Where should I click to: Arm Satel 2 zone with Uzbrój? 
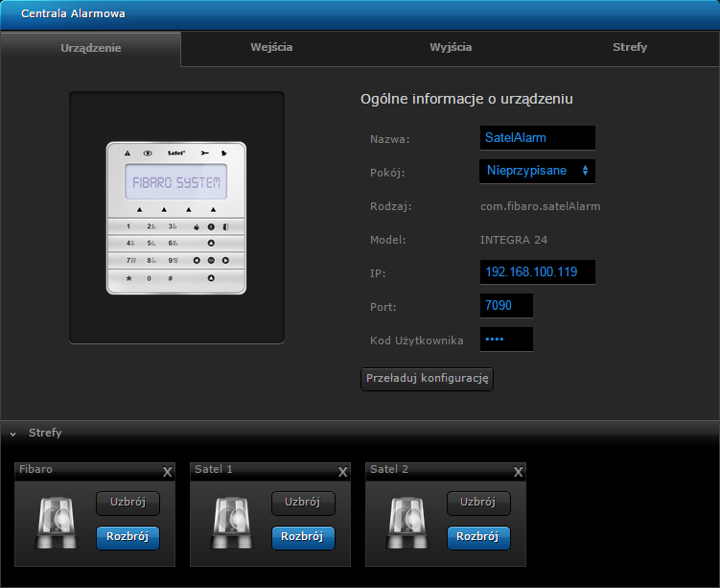click(x=478, y=503)
